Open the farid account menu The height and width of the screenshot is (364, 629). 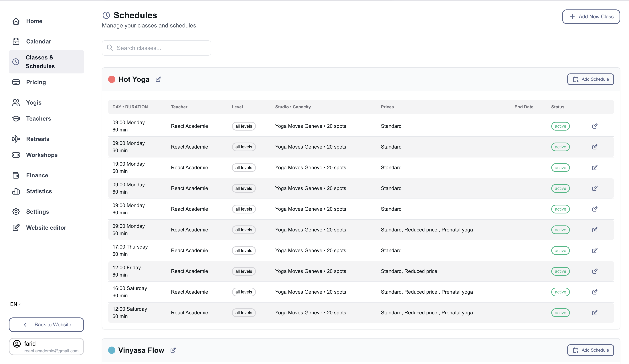(46, 347)
